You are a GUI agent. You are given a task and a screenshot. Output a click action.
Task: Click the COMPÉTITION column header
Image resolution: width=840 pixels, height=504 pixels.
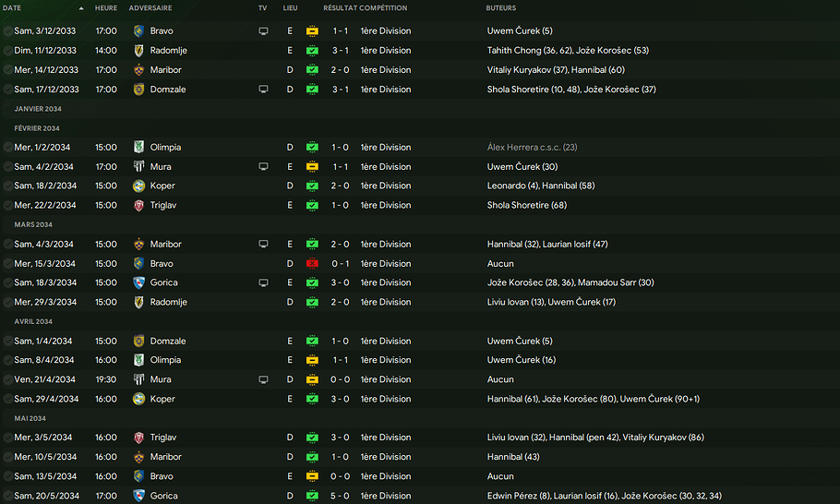coord(385,8)
